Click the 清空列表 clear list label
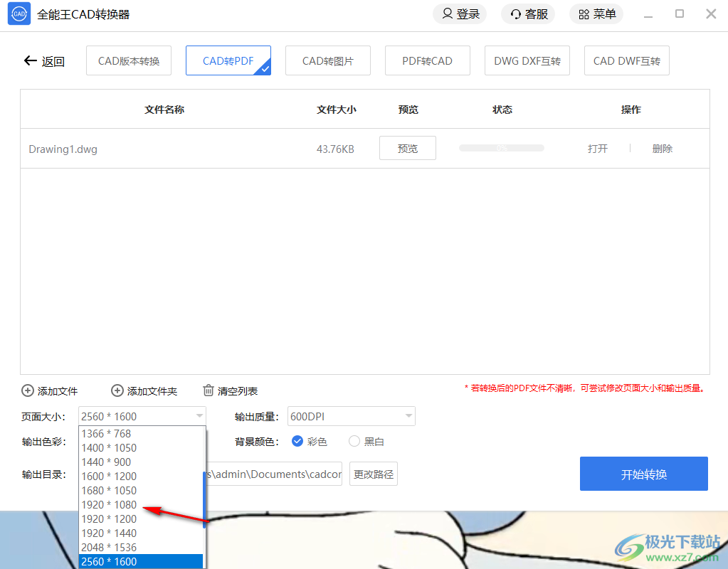 [238, 391]
